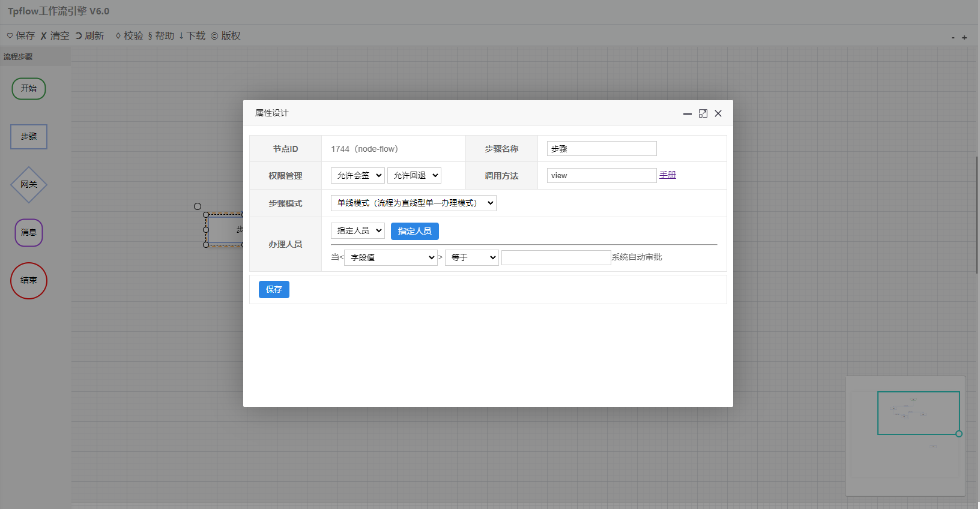Maximize the 属性设计 dialog

point(703,113)
